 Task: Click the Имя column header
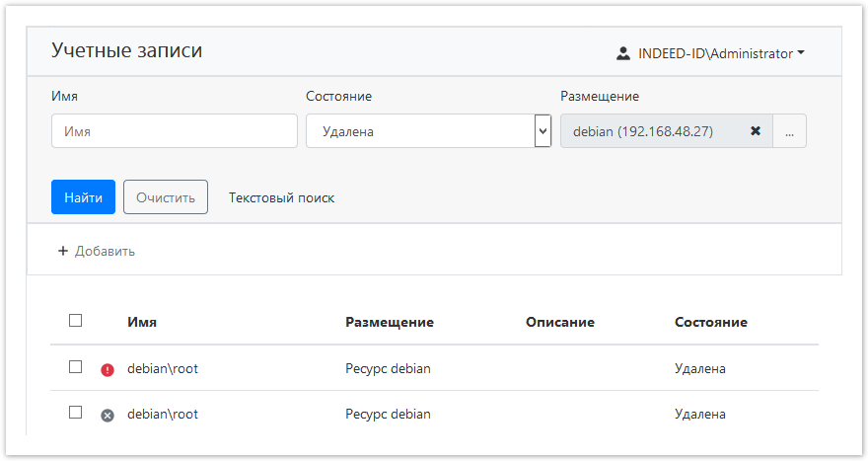coord(142,322)
